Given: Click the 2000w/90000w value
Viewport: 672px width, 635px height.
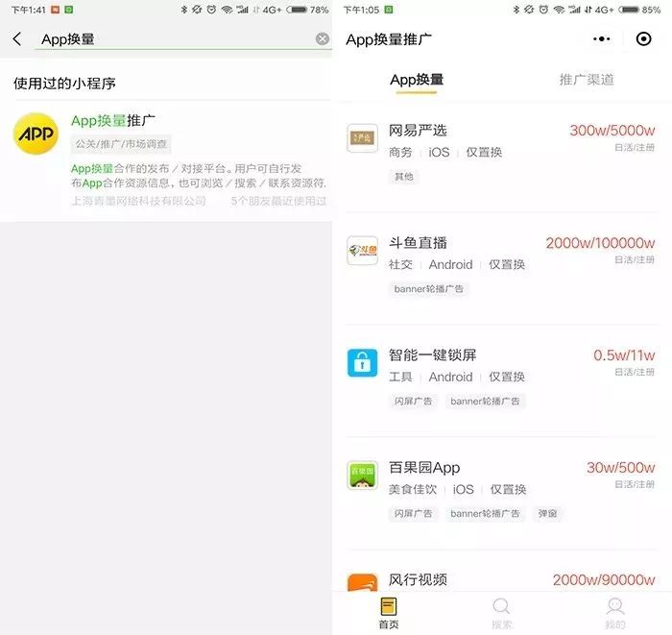Looking at the screenshot, I should point(604,580).
